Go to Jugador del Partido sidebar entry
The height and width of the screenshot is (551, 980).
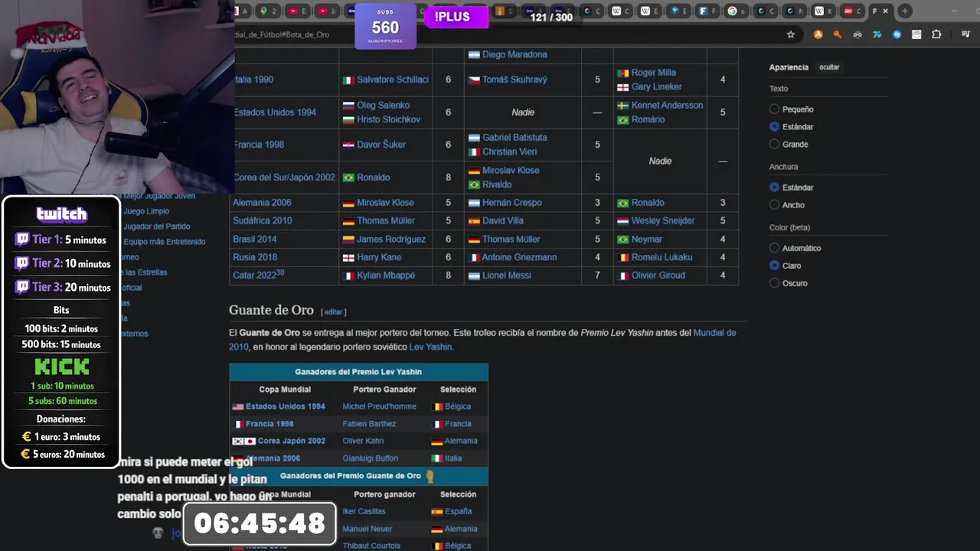pyautogui.click(x=156, y=227)
